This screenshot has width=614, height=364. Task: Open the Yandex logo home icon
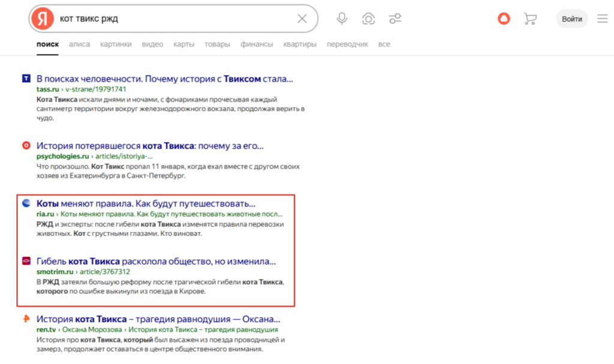pyautogui.click(x=43, y=19)
